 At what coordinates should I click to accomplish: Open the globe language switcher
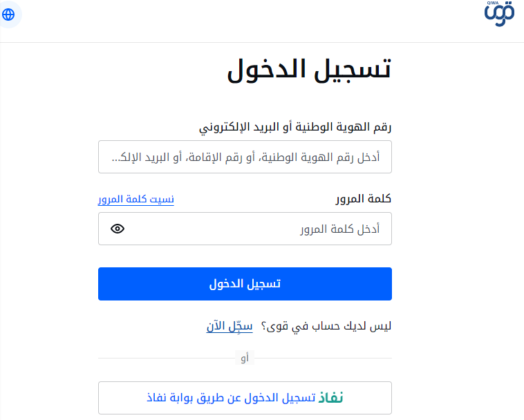tap(8, 14)
